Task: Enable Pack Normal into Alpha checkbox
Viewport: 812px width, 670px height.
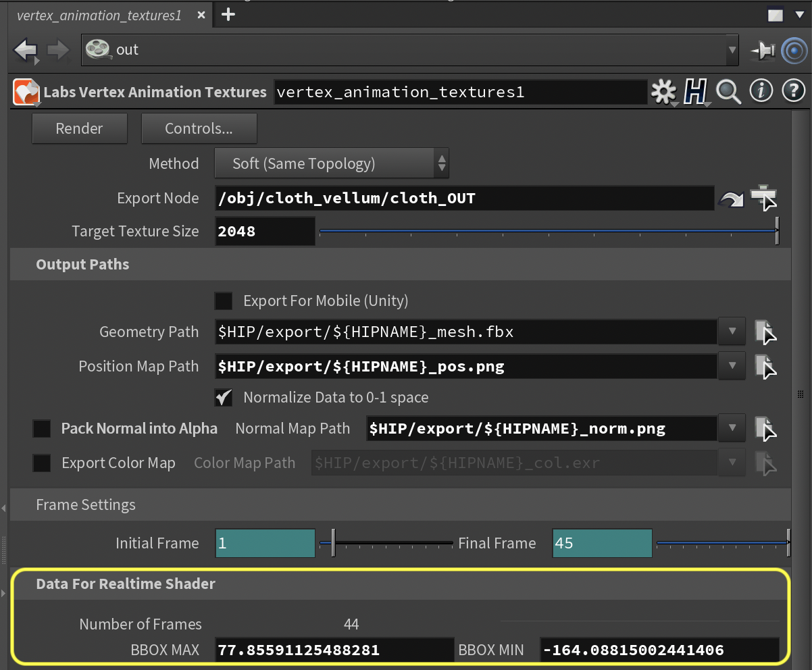Action: pos(42,428)
